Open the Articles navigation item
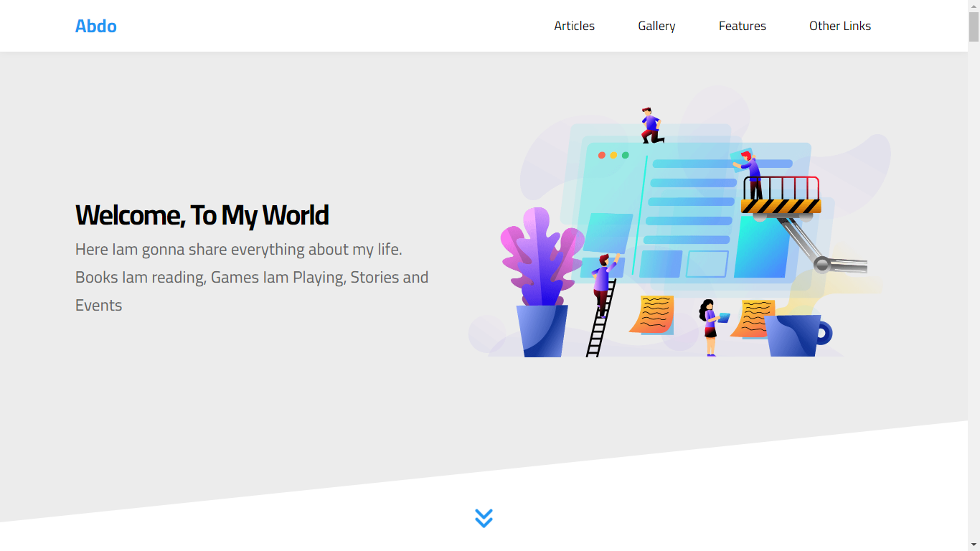Image resolution: width=980 pixels, height=551 pixels. [574, 26]
